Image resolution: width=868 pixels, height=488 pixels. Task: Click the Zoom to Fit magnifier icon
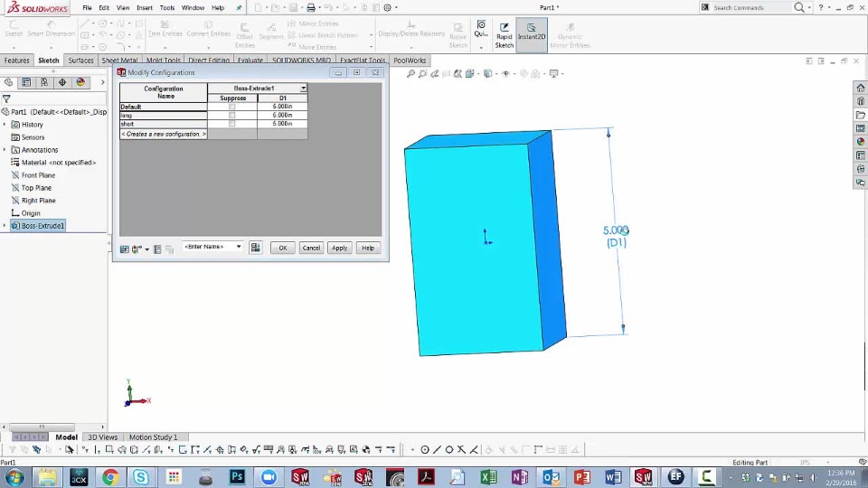click(410, 73)
